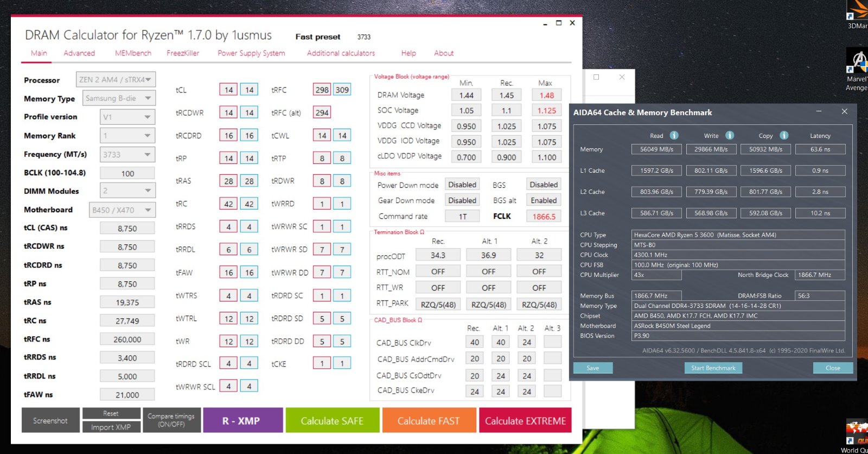Open the Processor dropdown

[116, 80]
